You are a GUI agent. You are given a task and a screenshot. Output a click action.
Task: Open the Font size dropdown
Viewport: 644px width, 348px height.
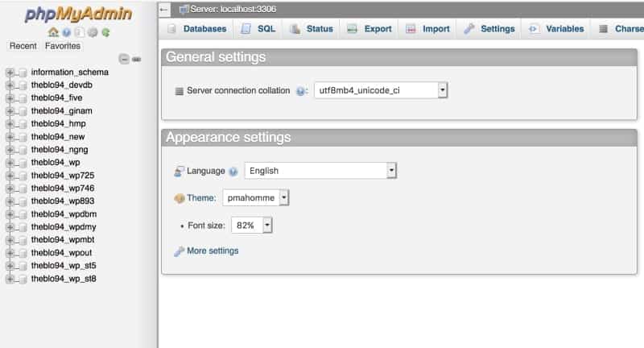[x=267, y=226]
